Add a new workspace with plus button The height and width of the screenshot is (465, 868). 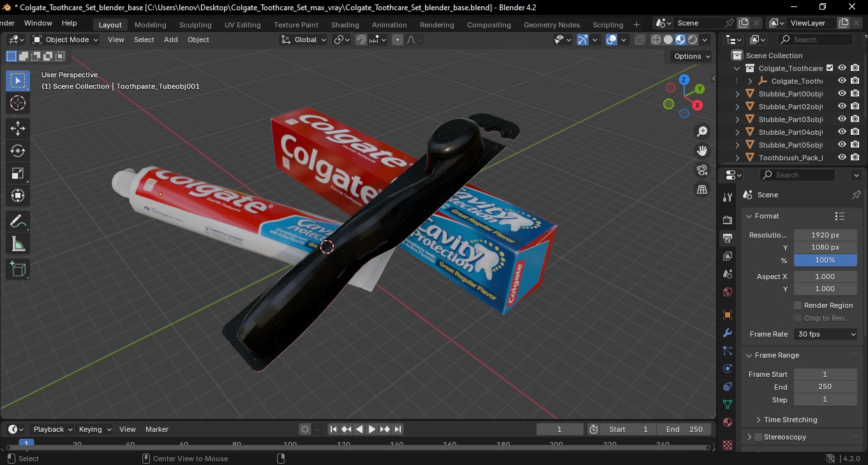[x=636, y=25]
